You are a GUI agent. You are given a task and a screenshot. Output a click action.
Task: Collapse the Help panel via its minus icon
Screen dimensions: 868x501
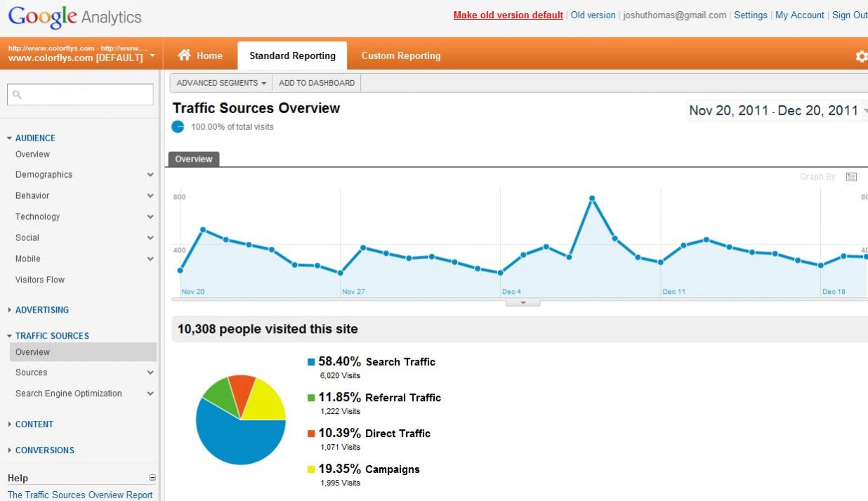[152, 478]
